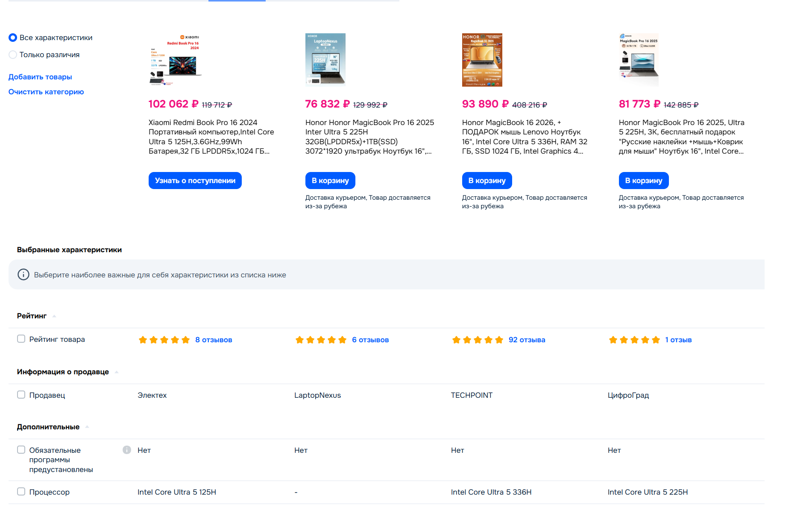Image resolution: width=812 pixels, height=510 pixels.
Task: Click the info icon beside "Обязательные программы"
Action: click(127, 450)
